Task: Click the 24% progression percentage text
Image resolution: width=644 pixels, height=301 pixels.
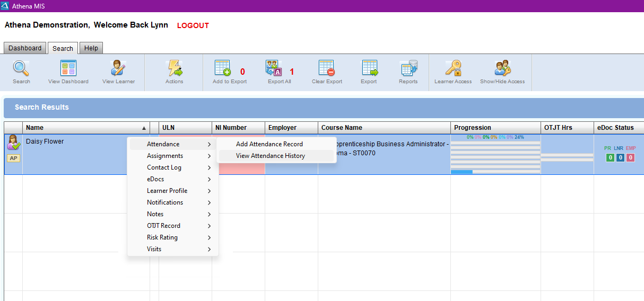Action: pos(519,137)
